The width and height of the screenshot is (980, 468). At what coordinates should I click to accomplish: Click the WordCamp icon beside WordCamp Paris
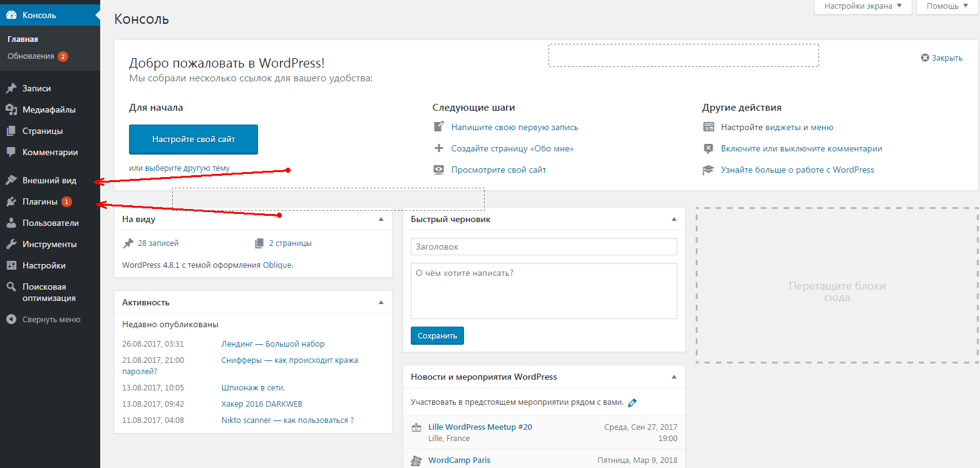(x=416, y=461)
